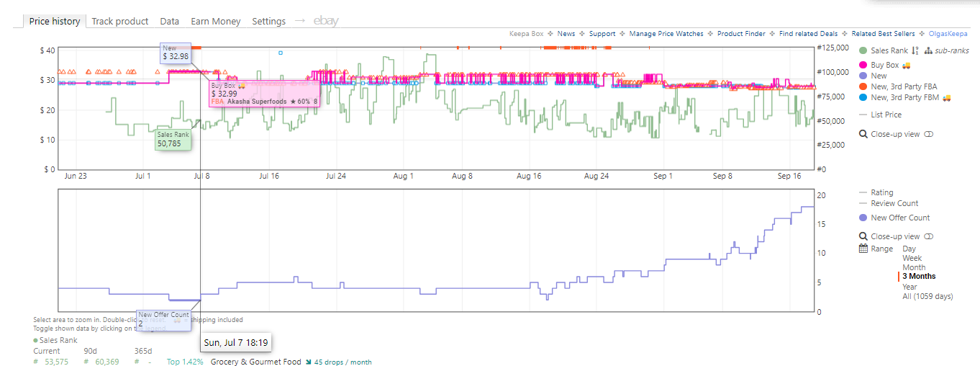Toggle New purple legend dot
The height and width of the screenshot is (366, 980).
[863, 76]
